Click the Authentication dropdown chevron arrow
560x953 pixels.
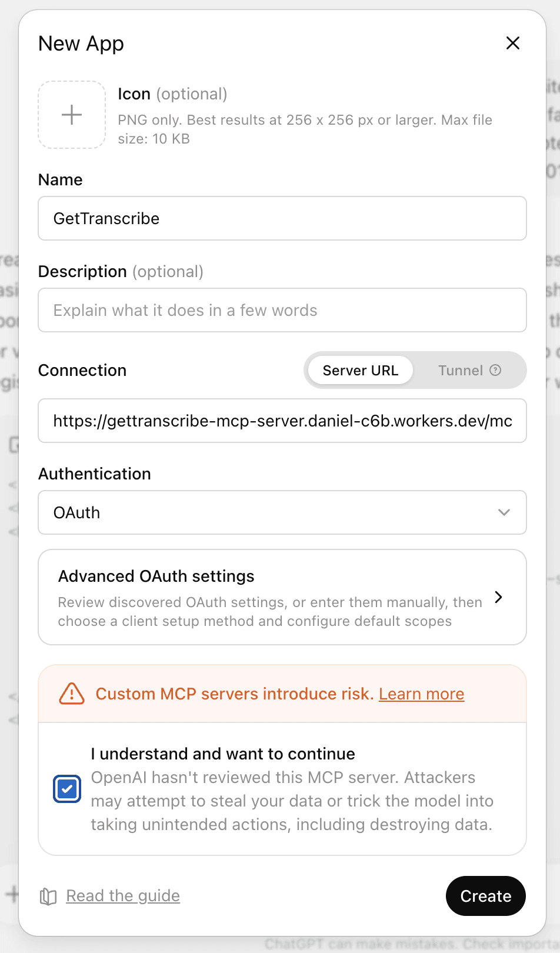[504, 512]
